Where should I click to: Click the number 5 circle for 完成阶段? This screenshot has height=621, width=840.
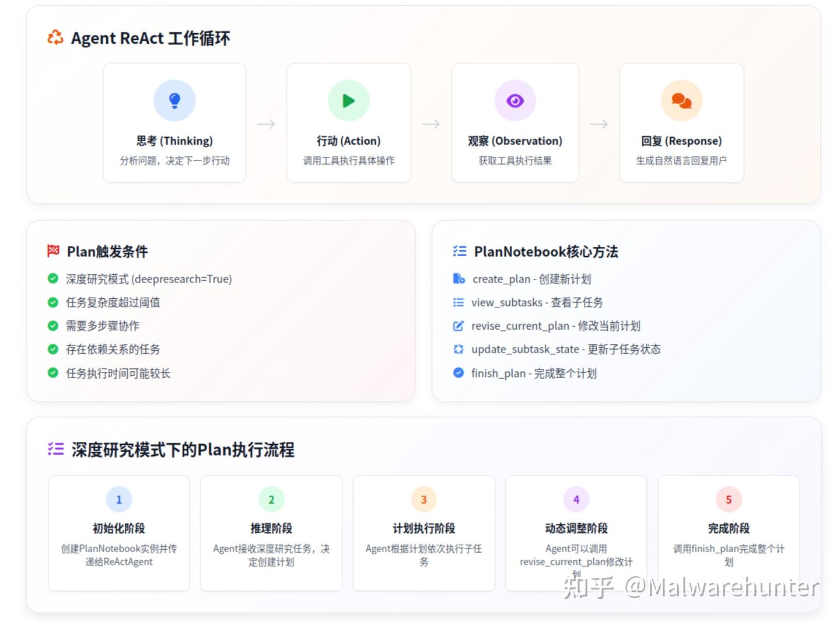click(729, 500)
